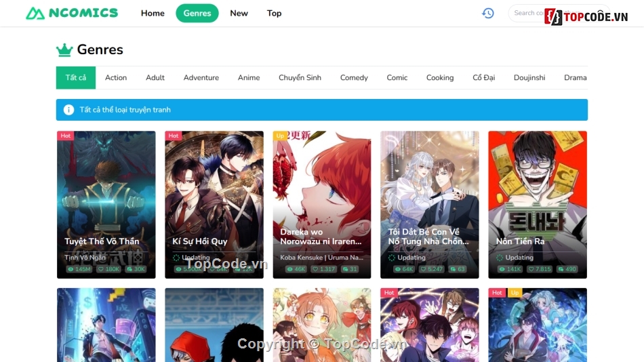This screenshot has height=362, width=644.
Task: Select the Drama genre tab
Action: (575, 78)
